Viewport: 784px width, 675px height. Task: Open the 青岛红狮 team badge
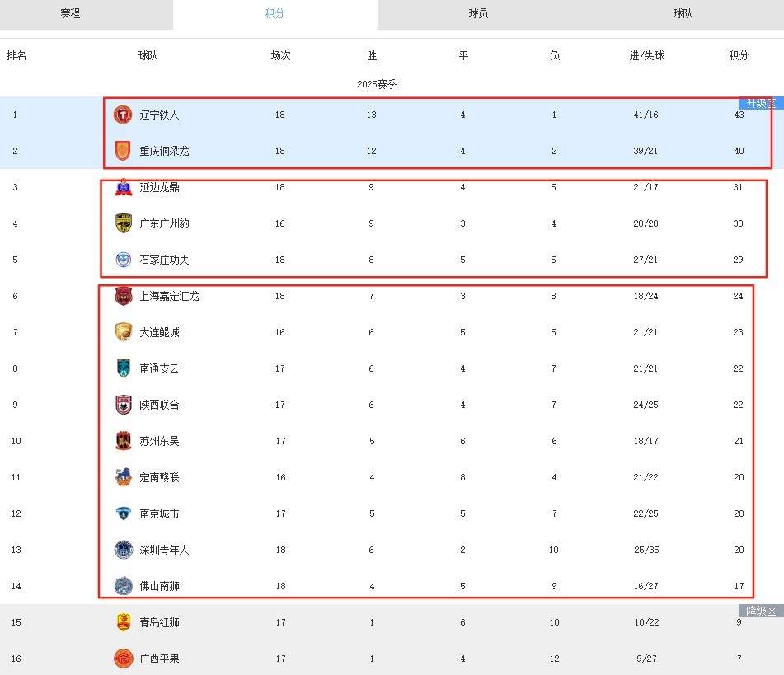pos(123,622)
